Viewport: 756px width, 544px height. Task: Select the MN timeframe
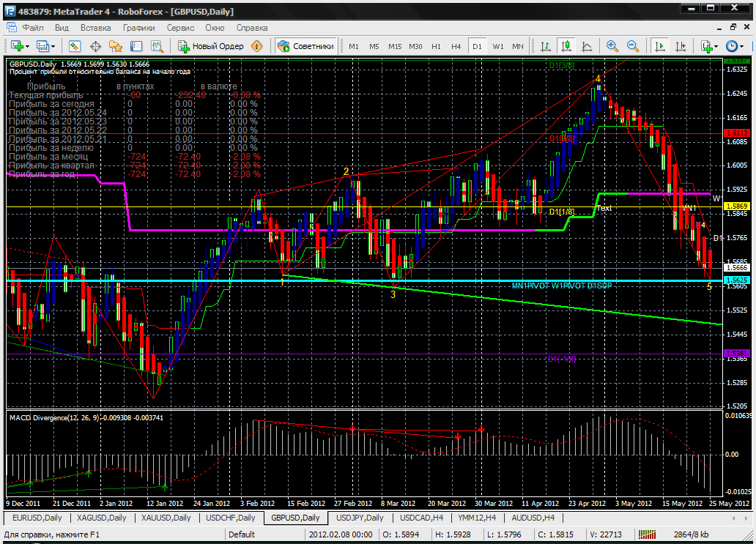tap(518, 46)
